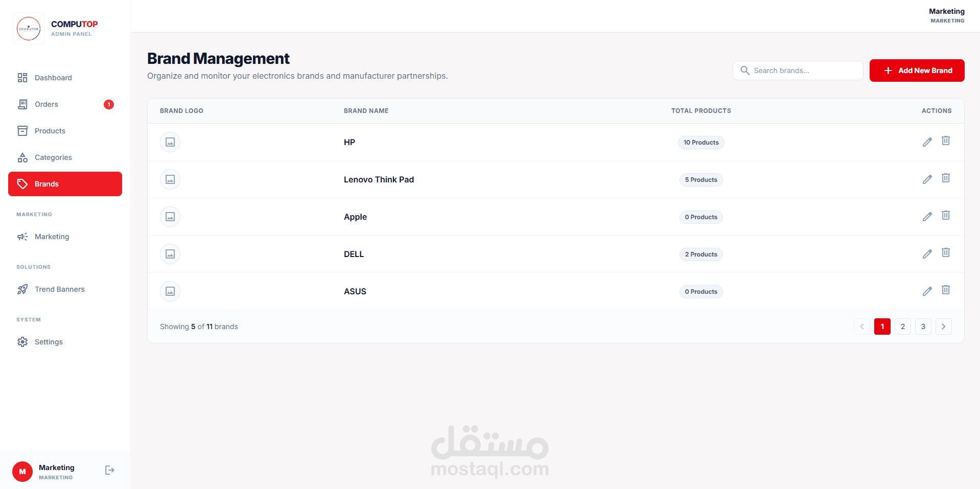Open the Categories menu item
The width and height of the screenshot is (980, 489).
click(x=65, y=157)
